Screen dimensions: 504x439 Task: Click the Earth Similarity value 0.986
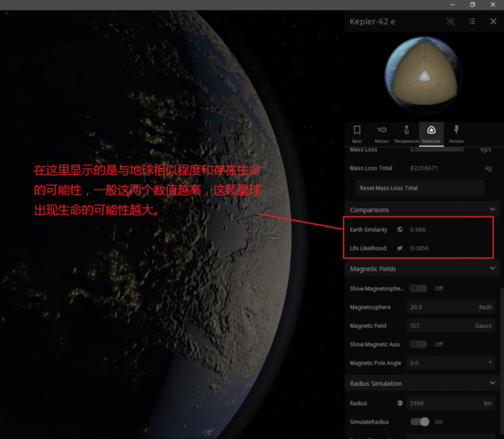pos(417,229)
